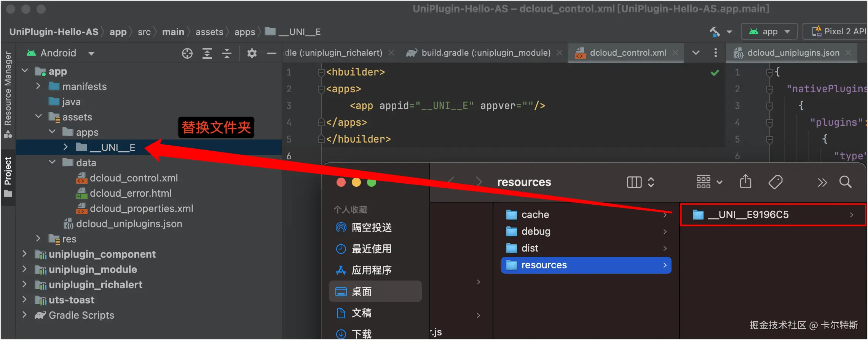Open the Pixel 2 API device selector

pyautogui.click(x=836, y=32)
